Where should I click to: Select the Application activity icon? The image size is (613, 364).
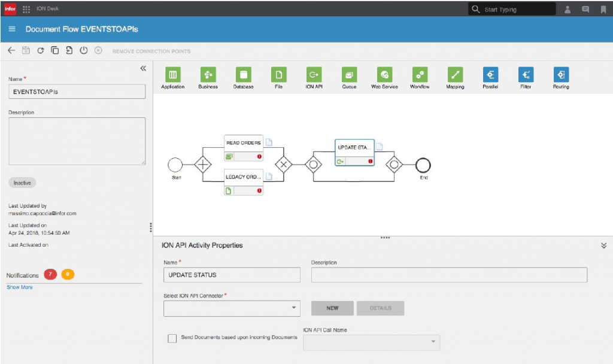[173, 74]
